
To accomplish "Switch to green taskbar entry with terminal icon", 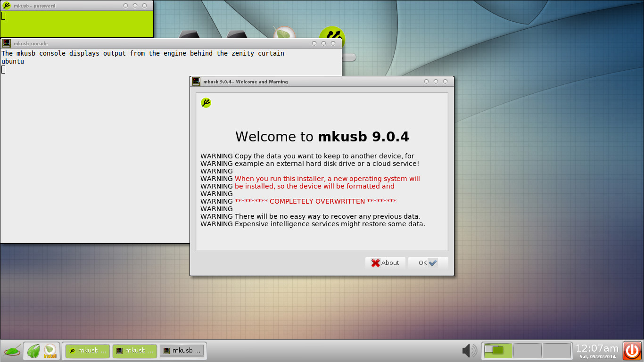I will (135, 351).
